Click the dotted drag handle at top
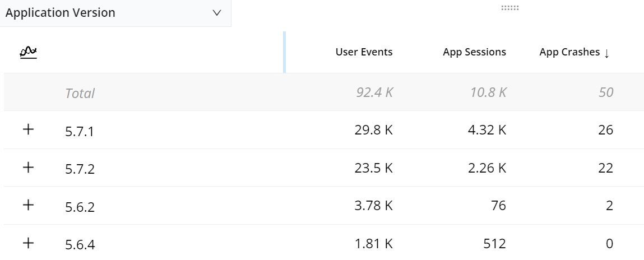The height and width of the screenshot is (260, 644). coord(509,8)
